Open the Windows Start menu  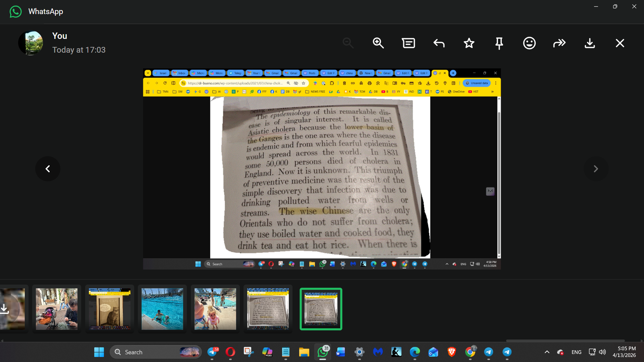coord(99,352)
